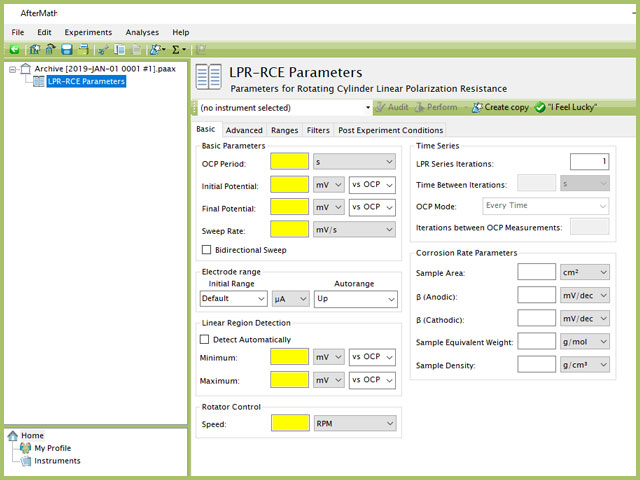Open the Edit menu

[44, 32]
